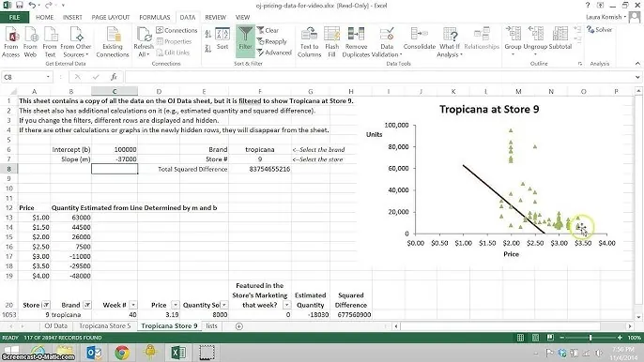Viewport: 644px width, 362px height.
Task: Open the Price column filter dropdown
Action: pyautogui.click(x=175, y=305)
